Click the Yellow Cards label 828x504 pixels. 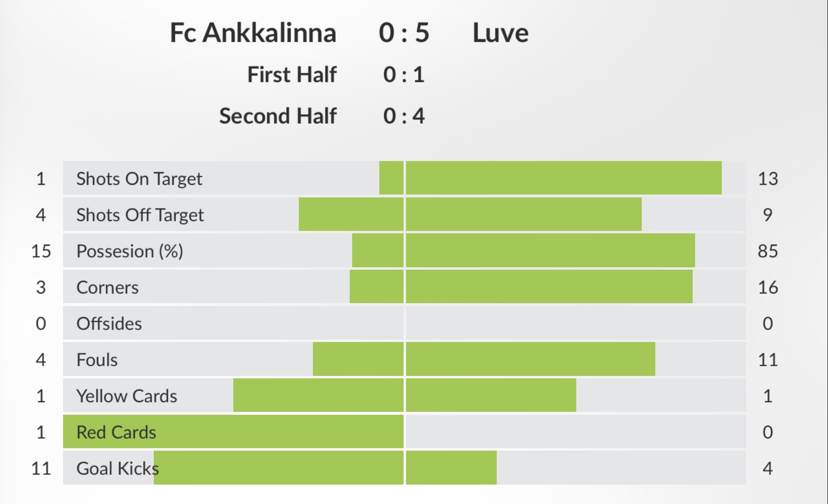(127, 396)
